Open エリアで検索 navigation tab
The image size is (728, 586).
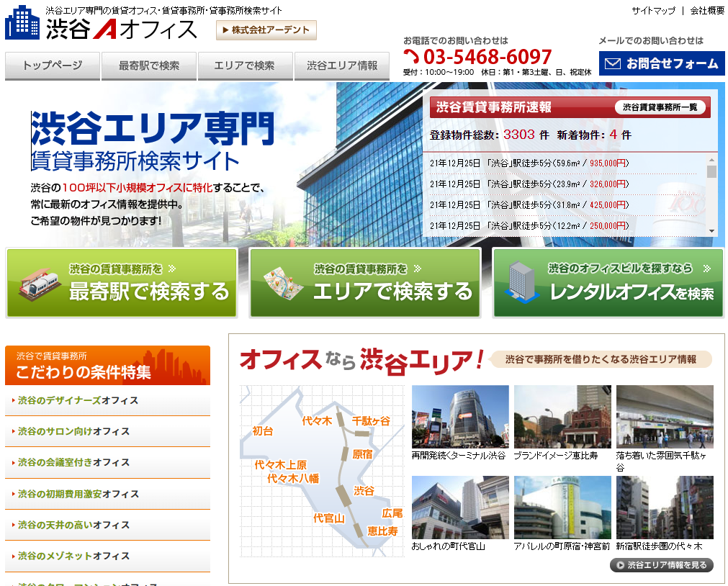(x=245, y=66)
